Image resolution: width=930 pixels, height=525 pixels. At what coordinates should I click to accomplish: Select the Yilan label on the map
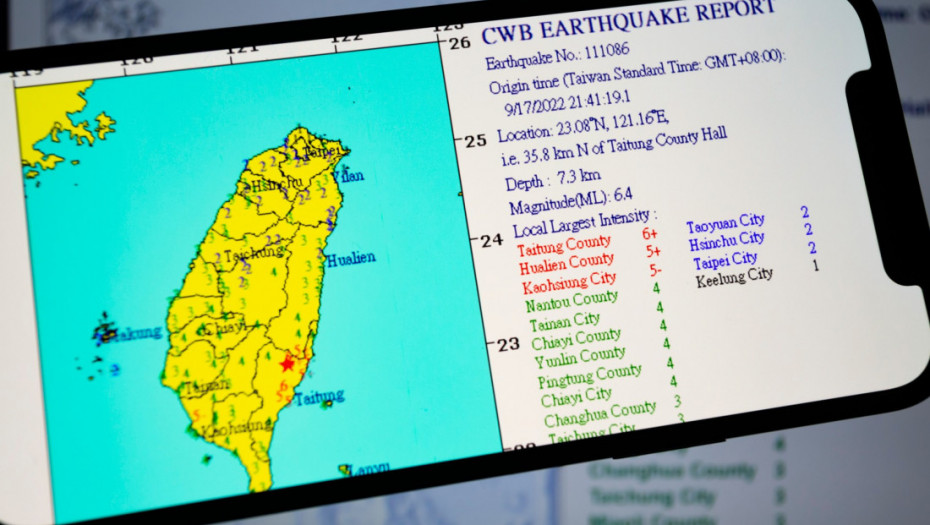click(348, 176)
